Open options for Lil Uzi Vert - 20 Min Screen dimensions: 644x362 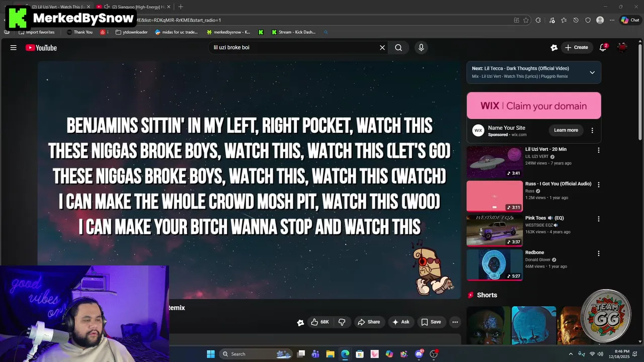point(598,150)
